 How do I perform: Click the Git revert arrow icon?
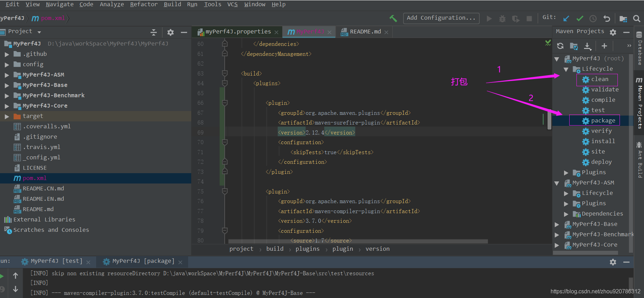(607, 18)
